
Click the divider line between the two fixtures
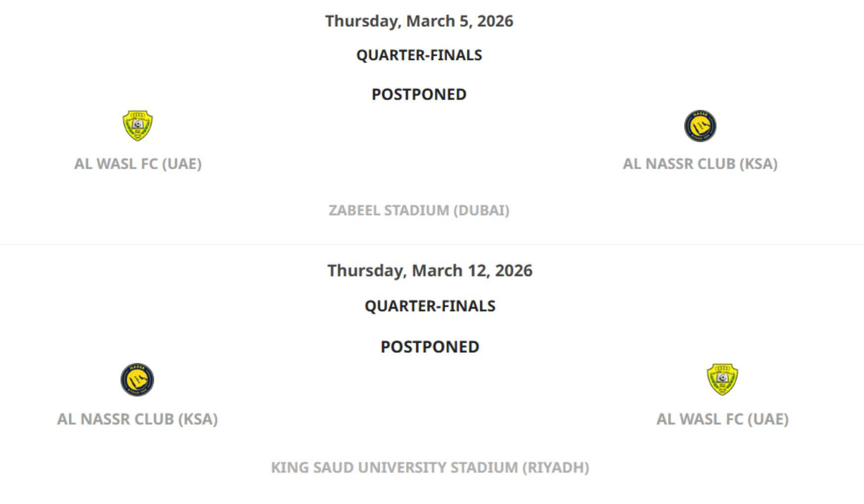tap(432, 244)
